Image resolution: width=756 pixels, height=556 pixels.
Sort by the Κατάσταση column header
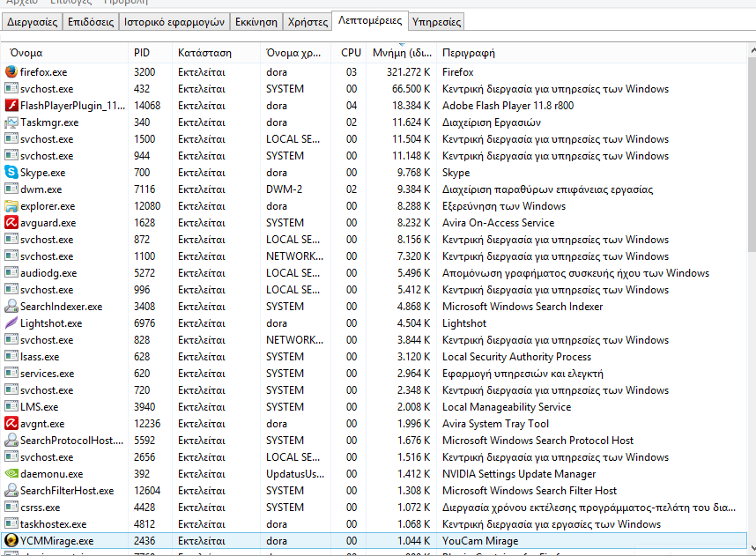pyautogui.click(x=216, y=53)
